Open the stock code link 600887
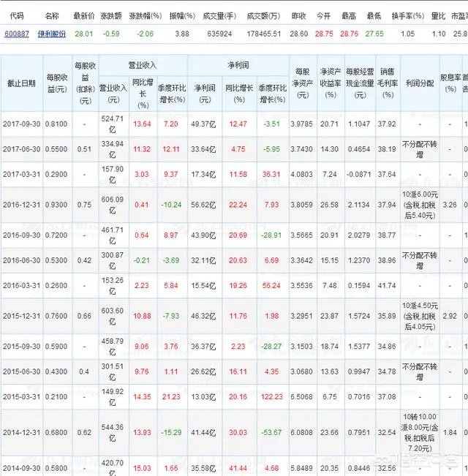This screenshot has width=468, height=476. pyautogui.click(x=16, y=34)
